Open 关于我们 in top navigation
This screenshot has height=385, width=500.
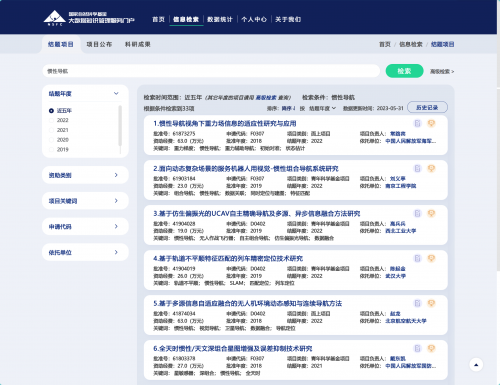[288, 19]
